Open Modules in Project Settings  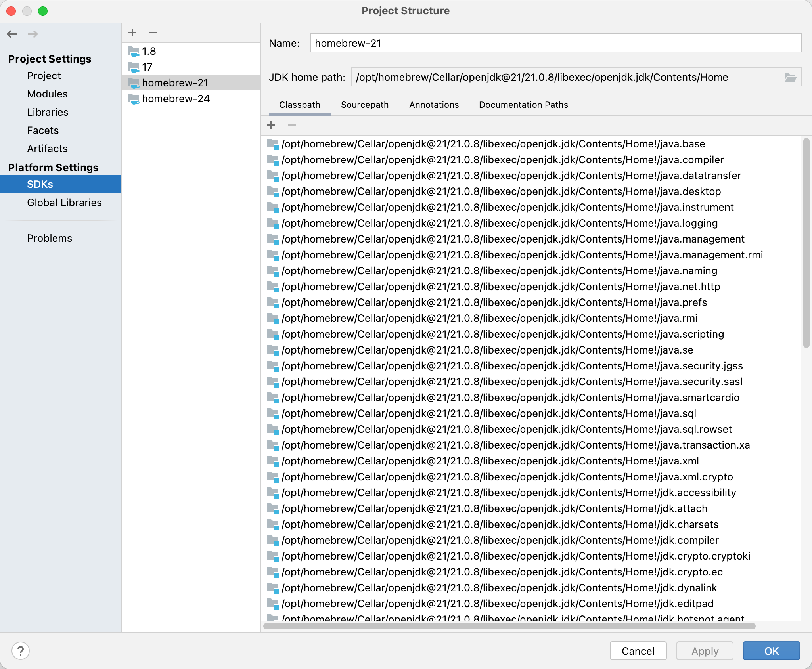(x=47, y=94)
